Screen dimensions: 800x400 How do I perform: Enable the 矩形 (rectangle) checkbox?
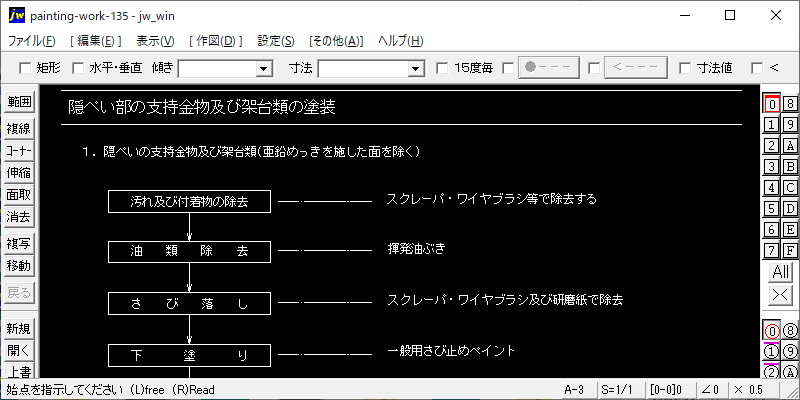pyautogui.click(x=24, y=68)
